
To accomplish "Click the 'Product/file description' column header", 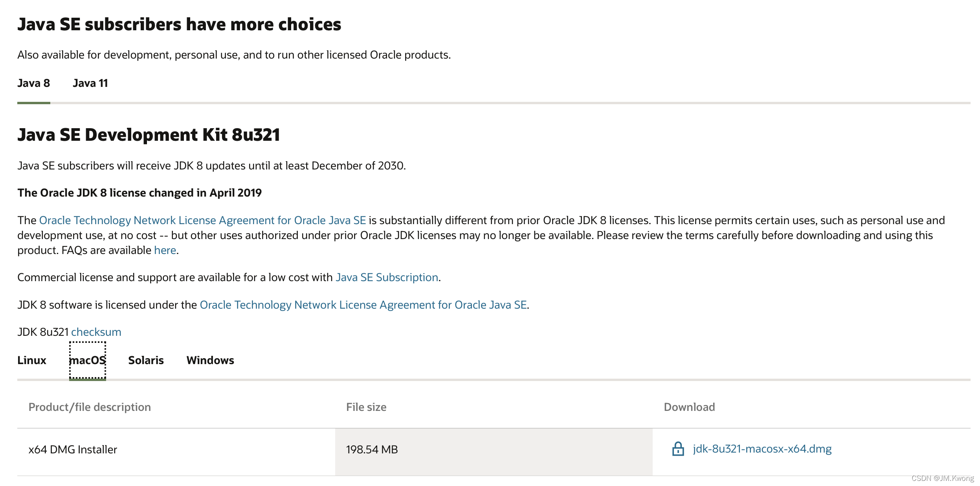I will 90,407.
